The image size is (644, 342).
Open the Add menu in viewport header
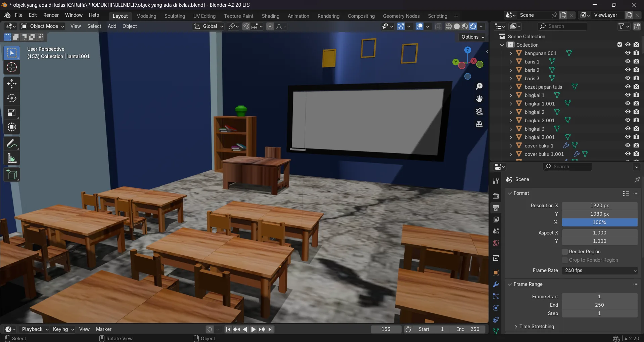coord(112,26)
